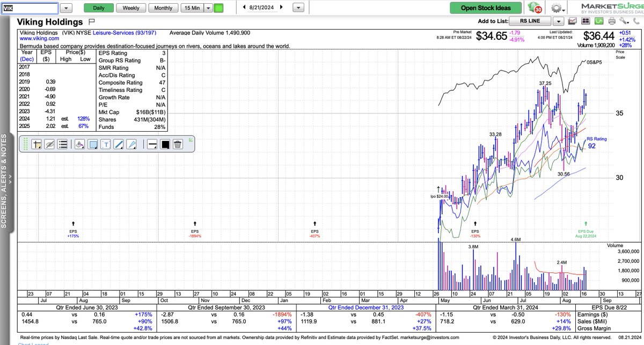Screen dimensions: 644x345
Task: Expand the Add to List dropdown arrow
Action: 558,21
